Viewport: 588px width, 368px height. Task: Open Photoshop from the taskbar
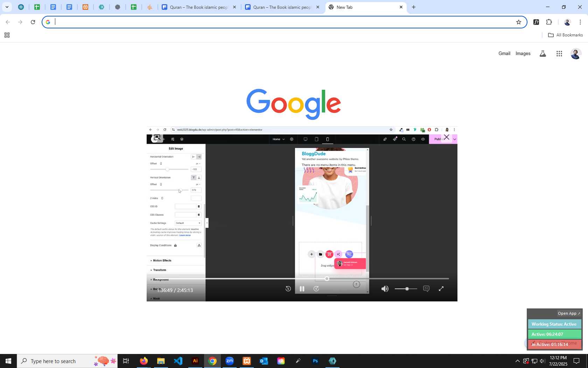click(315, 361)
